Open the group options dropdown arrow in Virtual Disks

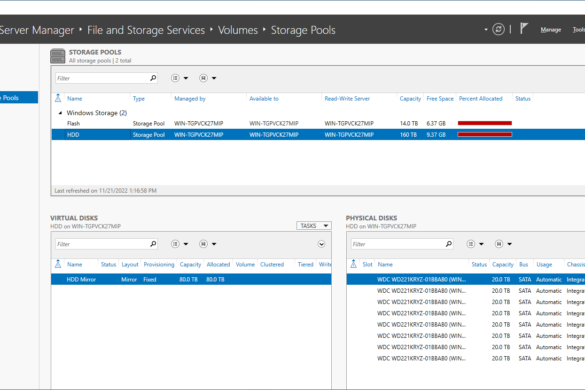point(214,244)
